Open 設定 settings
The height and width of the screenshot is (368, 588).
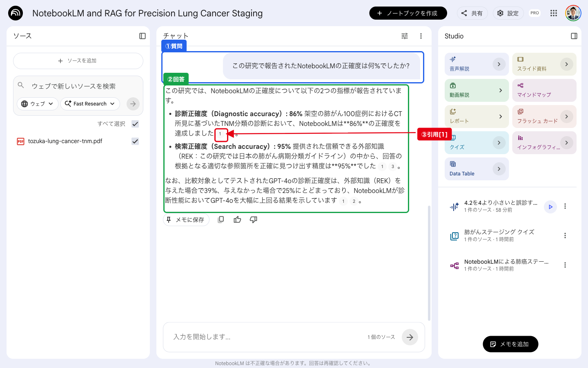click(508, 13)
